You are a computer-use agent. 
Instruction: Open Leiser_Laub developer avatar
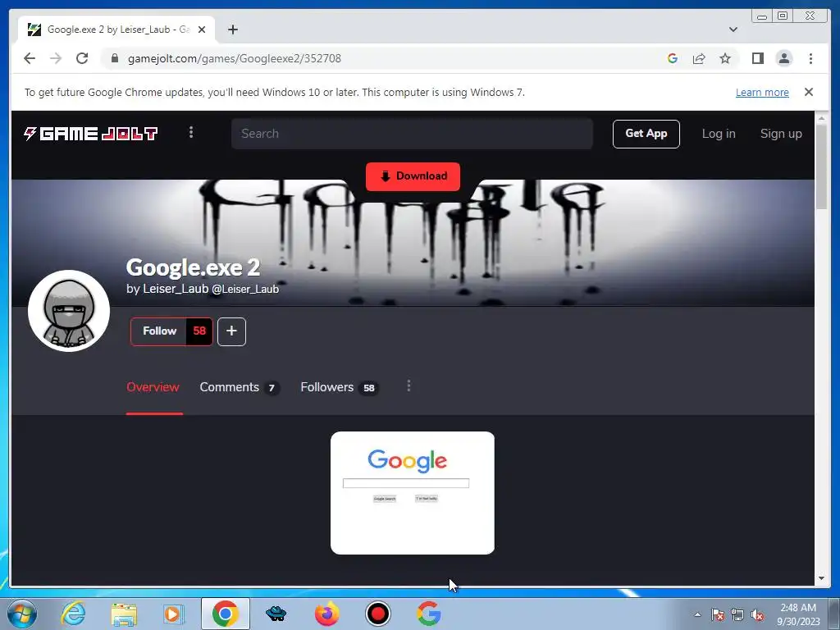click(x=69, y=311)
